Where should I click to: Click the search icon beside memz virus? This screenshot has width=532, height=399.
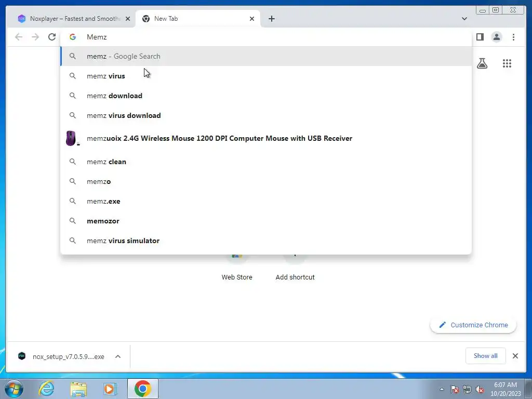tap(73, 76)
